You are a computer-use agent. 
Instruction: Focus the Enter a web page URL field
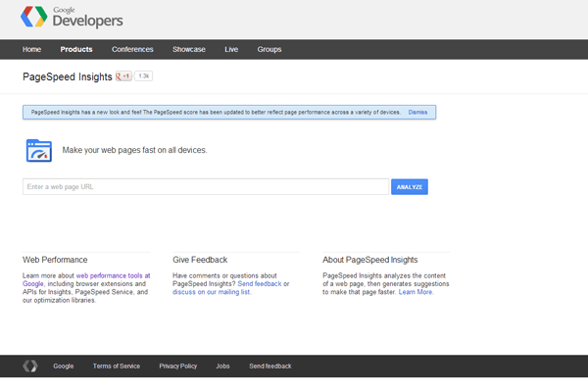(206, 187)
